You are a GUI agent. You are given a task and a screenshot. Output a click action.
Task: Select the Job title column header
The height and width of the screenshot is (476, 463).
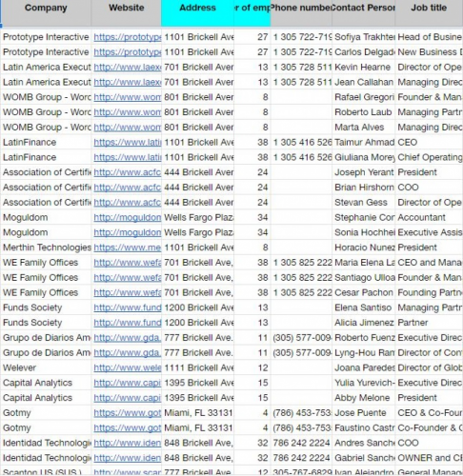pyautogui.click(x=429, y=12)
